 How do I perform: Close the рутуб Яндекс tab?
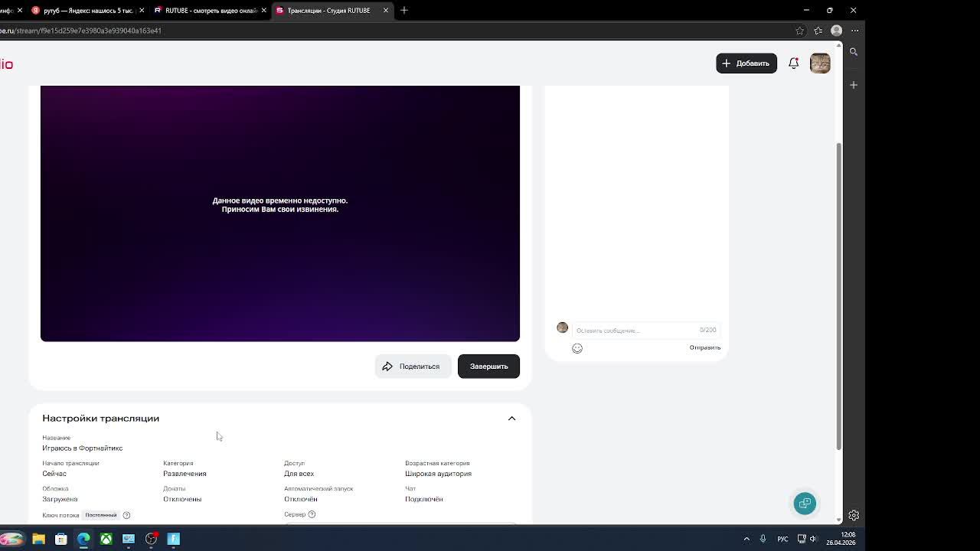tap(142, 11)
